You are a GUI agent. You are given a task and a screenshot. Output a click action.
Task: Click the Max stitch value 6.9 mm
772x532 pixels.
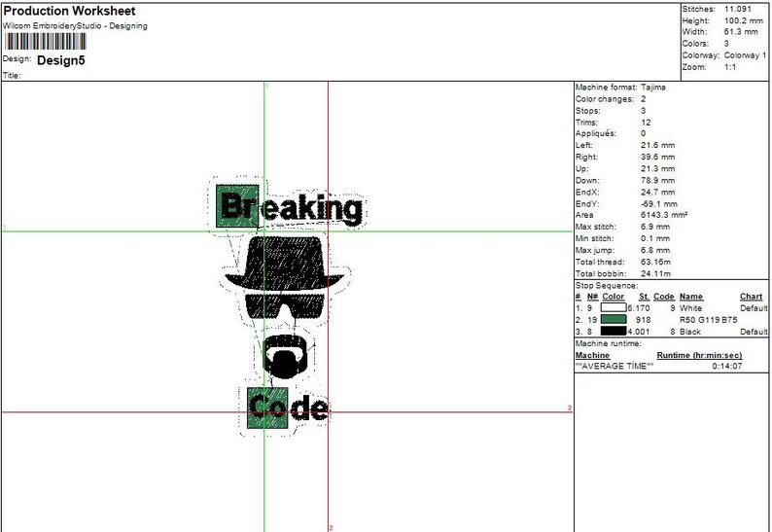click(655, 227)
